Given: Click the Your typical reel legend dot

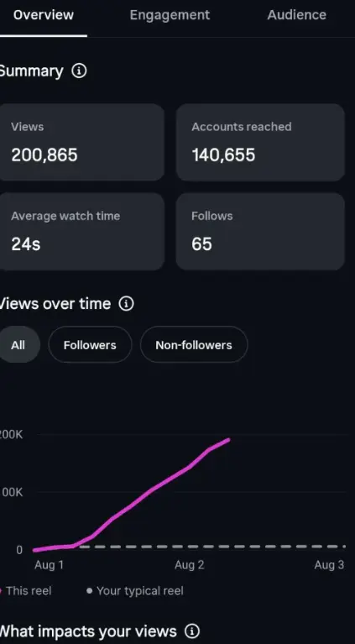Looking at the screenshot, I should pos(90,591).
